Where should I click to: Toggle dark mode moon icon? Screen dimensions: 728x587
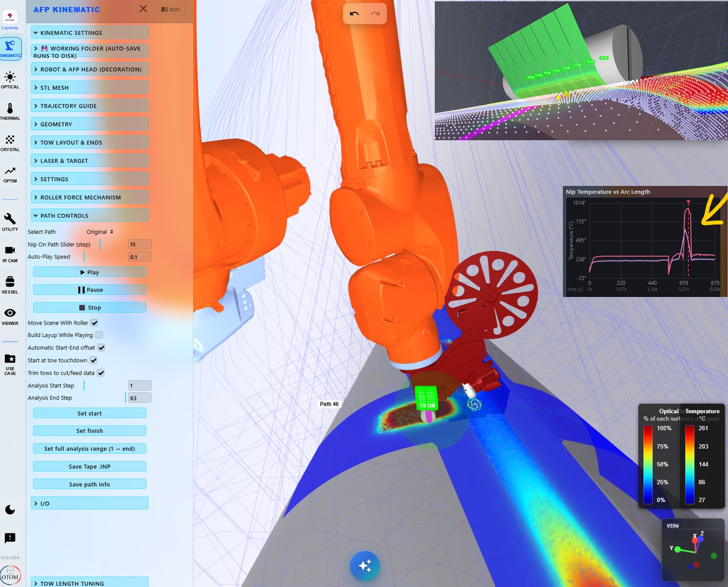tap(10, 510)
